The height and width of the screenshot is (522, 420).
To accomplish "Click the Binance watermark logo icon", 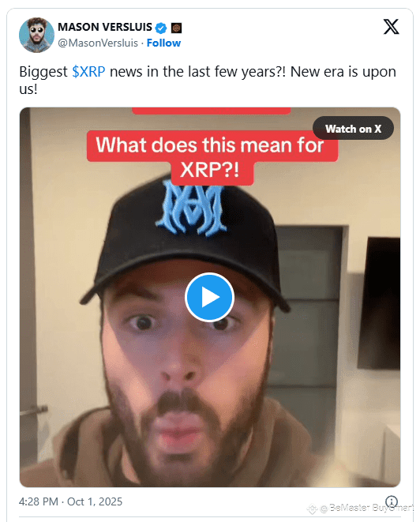I will pyautogui.click(x=312, y=509).
